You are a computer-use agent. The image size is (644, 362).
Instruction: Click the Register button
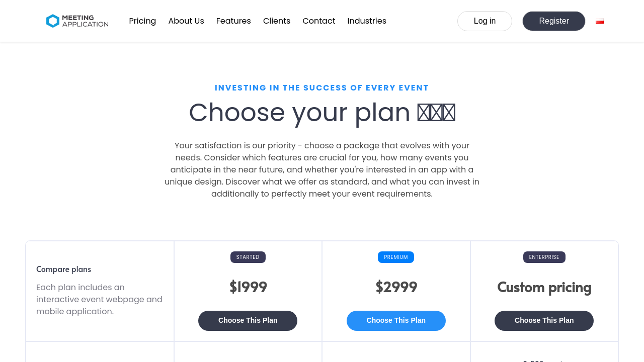pos(553,21)
